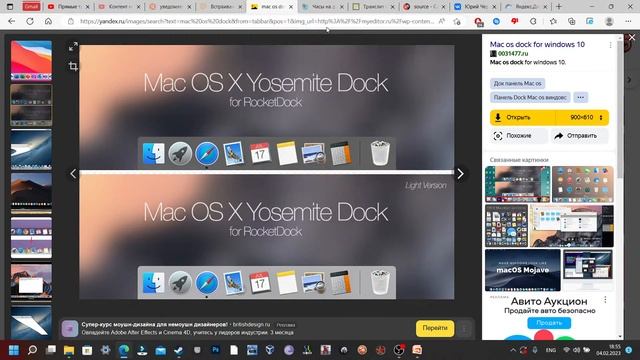Open Settings gear on the taskbar
This screenshot has width=640, height=360.
[x=105, y=350]
